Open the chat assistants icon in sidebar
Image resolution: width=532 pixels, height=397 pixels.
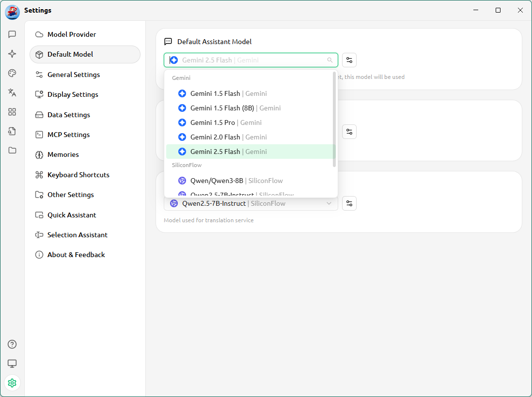[x=12, y=34]
